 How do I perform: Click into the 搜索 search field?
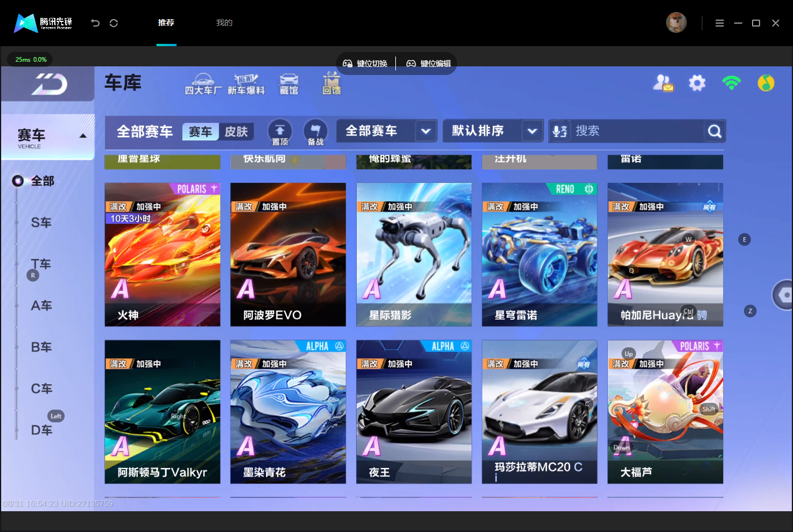[x=637, y=131]
